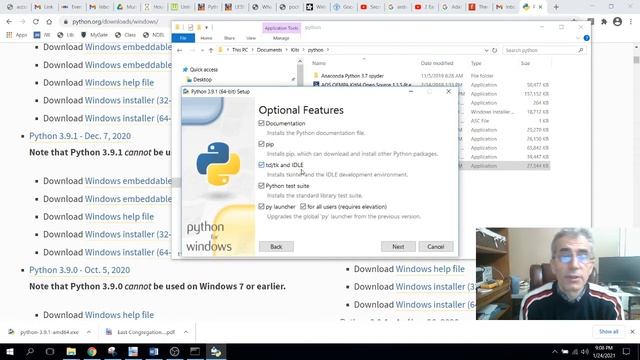This screenshot has height=360, width=640.
Task: Sort by the Size column header
Action: coord(525,63)
